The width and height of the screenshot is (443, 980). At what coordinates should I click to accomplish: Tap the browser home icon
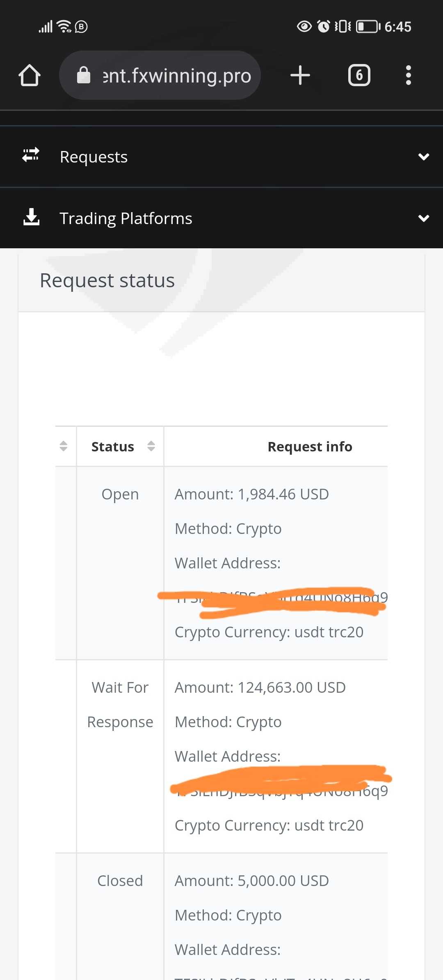tap(30, 76)
